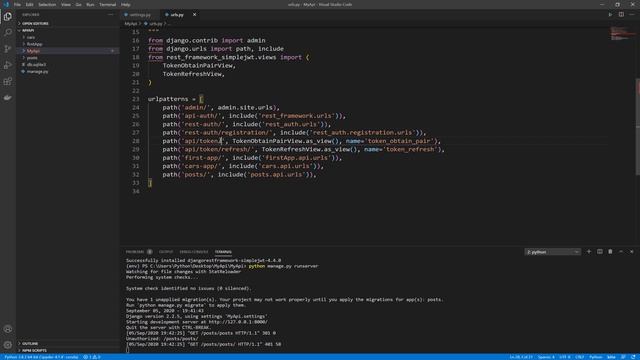Open Run and Debug view

[x=8, y=65]
